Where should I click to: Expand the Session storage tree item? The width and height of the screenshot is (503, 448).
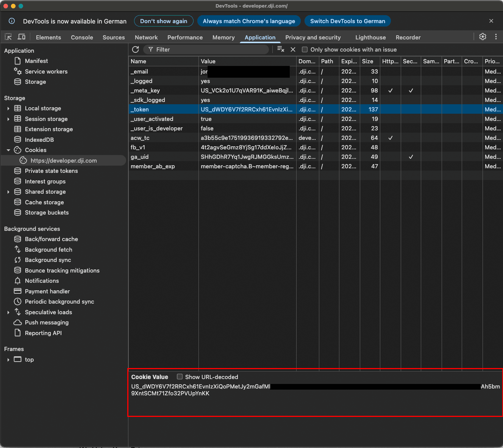pyautogui.click(x=8, y=119)
